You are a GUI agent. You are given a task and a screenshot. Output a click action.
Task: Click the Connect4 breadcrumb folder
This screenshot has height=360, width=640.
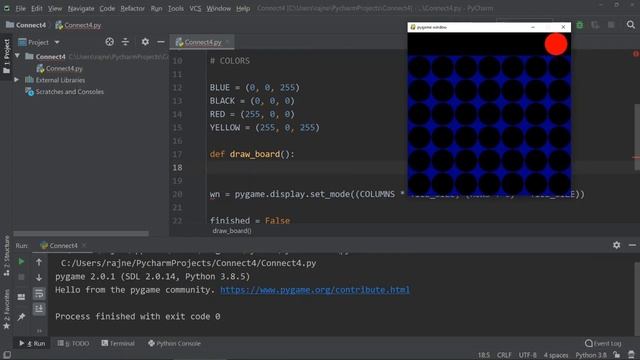[26, 25]
